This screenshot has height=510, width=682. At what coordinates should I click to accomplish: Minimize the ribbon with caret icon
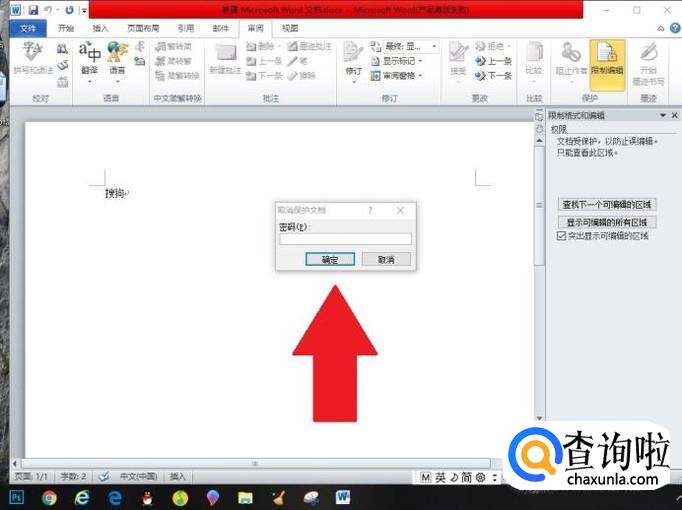click(x=661, y=29)
